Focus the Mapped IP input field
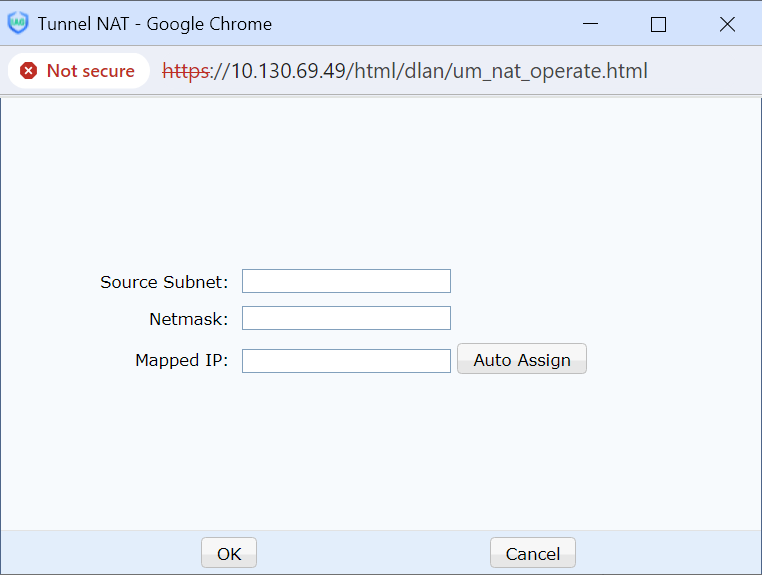This screenshot has width=762, height=575. [346, 360]
